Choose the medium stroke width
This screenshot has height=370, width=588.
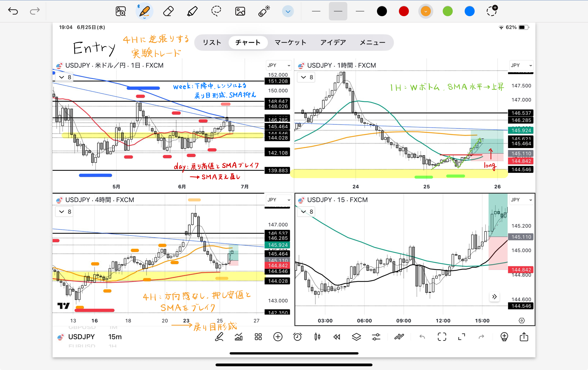(x=338, y=11)
